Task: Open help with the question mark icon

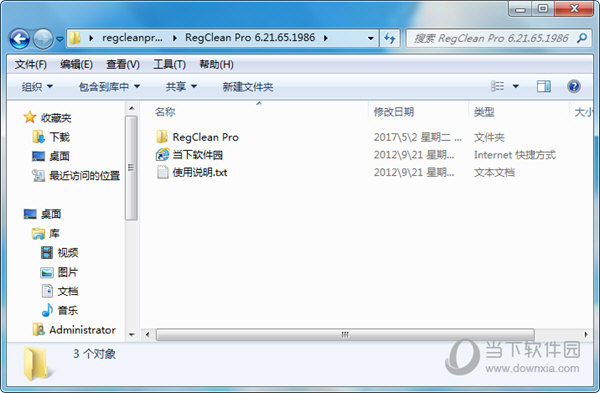Action: coord(574,86)
